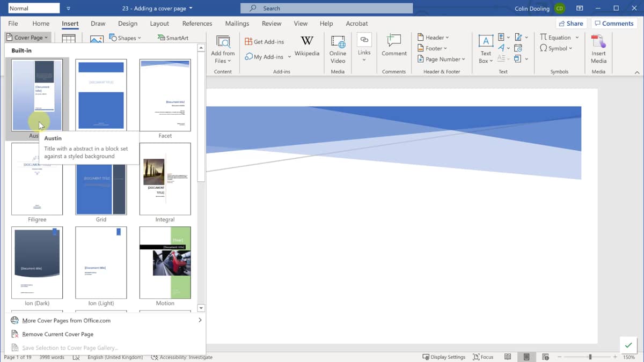644x362 pixels.
Task: Open Add from Files menu
Action: 223,50
